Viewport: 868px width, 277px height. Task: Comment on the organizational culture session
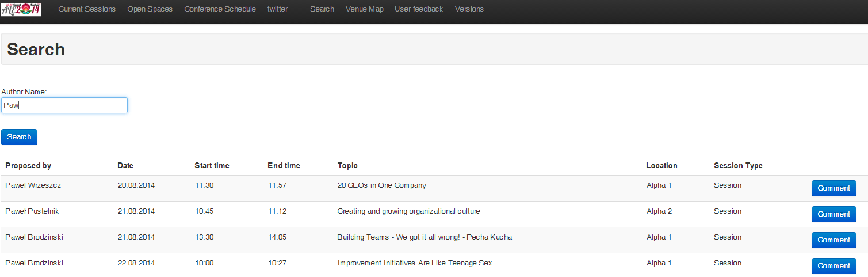point(833,214)
